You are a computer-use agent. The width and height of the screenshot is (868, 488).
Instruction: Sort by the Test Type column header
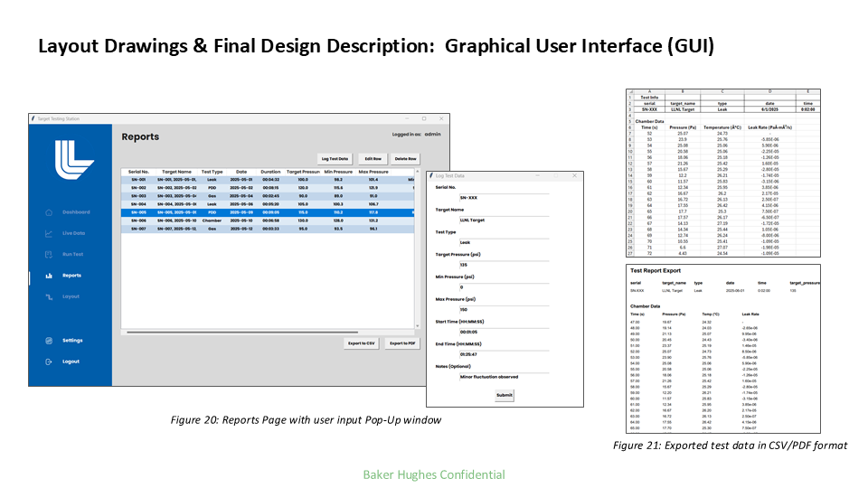point(212,172)
